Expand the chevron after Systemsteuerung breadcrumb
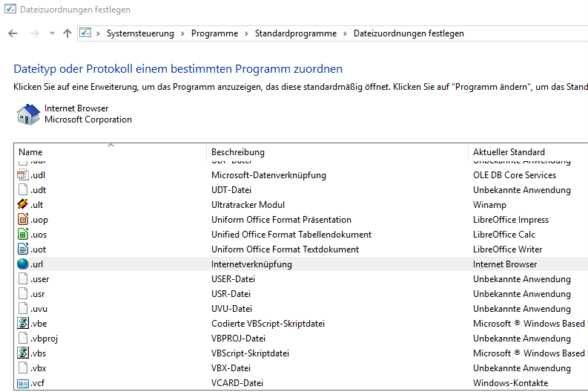 click(182, 33)
